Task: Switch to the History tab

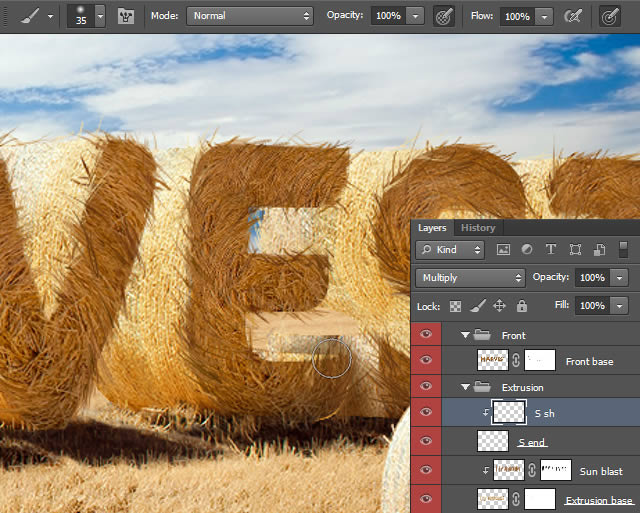Action: click(x=478, y=228)
